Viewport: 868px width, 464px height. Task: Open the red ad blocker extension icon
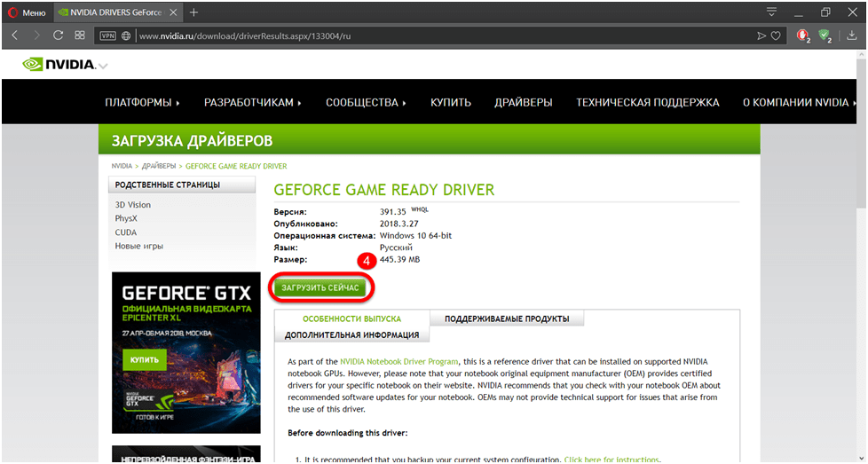coord(802,36)
